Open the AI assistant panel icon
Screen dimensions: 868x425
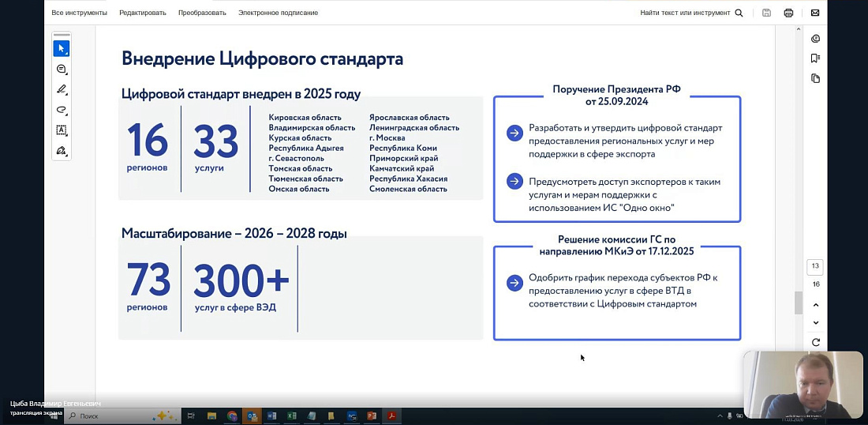815,39
